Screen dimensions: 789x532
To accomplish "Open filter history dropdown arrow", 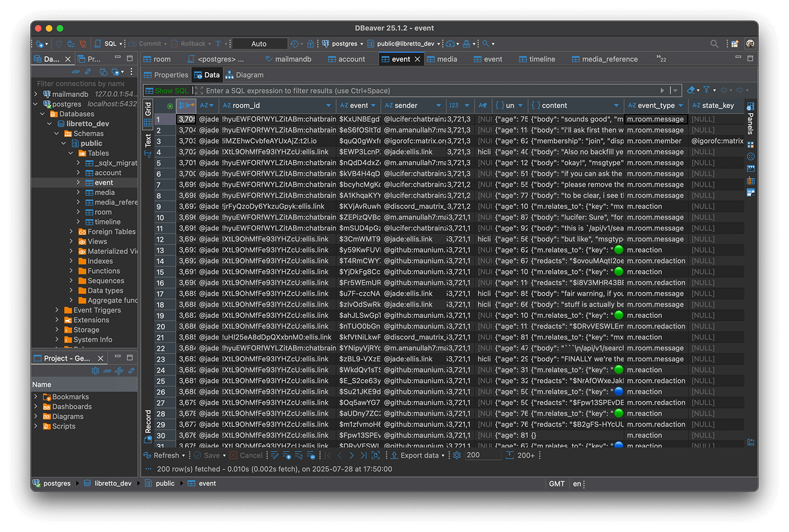I will click(x=675, y=91).
